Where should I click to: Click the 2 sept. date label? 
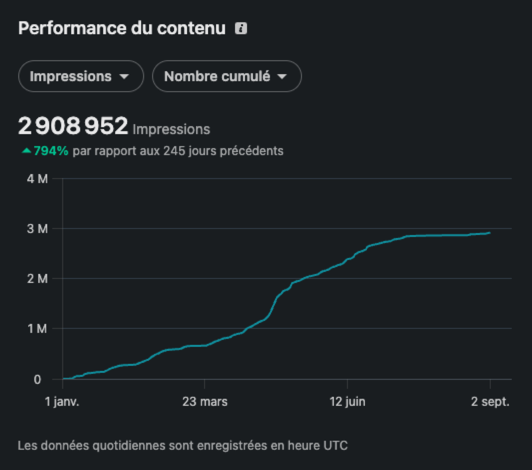tap(490, 402)
